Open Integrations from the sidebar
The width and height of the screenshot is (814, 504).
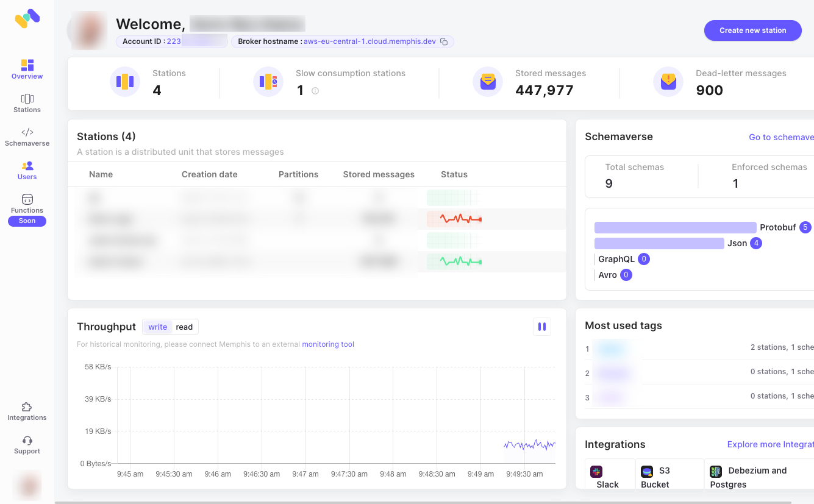(27, 411)
